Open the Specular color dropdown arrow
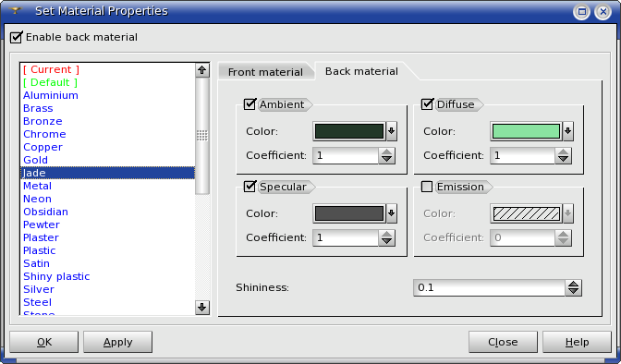This screenshot has width=621, height=364. (x=391, y=213)
